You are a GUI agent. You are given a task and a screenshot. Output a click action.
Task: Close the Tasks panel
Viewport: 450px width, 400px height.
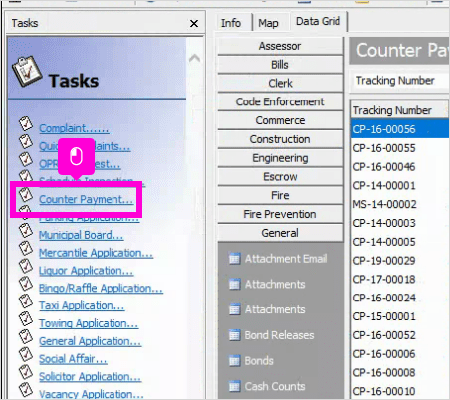point(194,24)
